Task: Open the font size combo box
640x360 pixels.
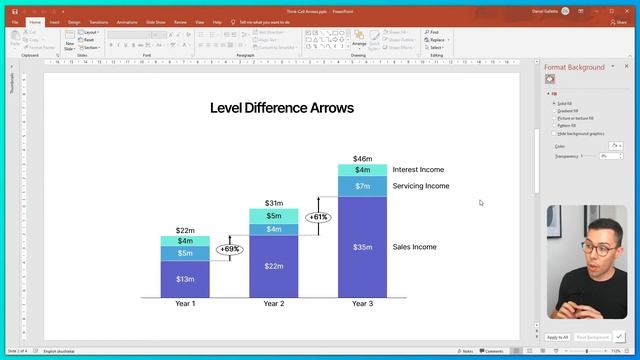Action: (159, 35)
